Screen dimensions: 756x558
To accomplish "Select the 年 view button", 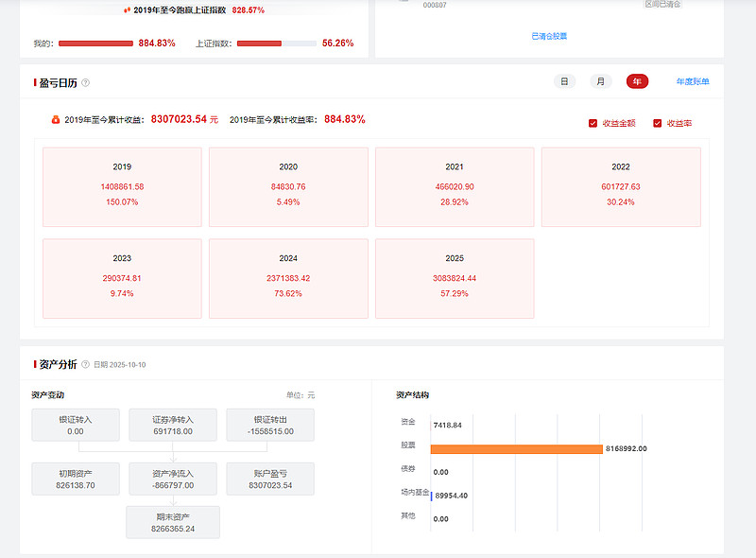I will pyautogui.click(x=637, y=81).
